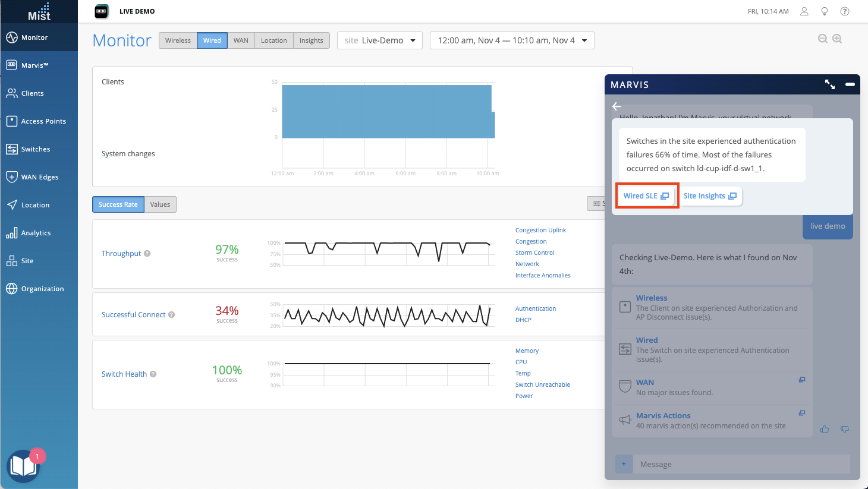Switch to the Wireless tab
Image resolution: width=868 pixels, height=489 pixels.
click(178, 40)
